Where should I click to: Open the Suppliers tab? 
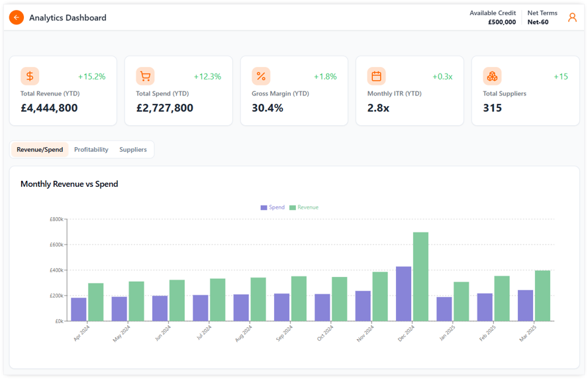pos(133,150)
